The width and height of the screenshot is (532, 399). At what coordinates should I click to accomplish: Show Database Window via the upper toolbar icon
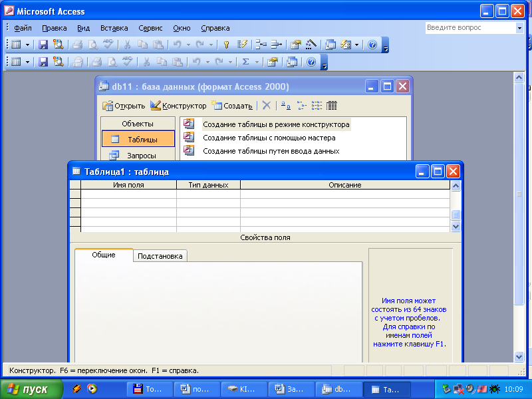[x=330, y=45]
